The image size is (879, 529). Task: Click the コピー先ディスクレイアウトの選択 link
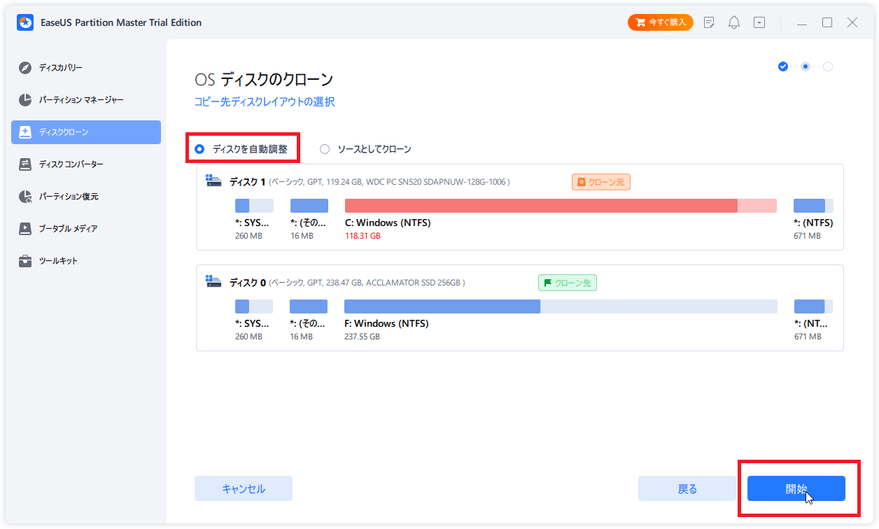coord(264,102)
